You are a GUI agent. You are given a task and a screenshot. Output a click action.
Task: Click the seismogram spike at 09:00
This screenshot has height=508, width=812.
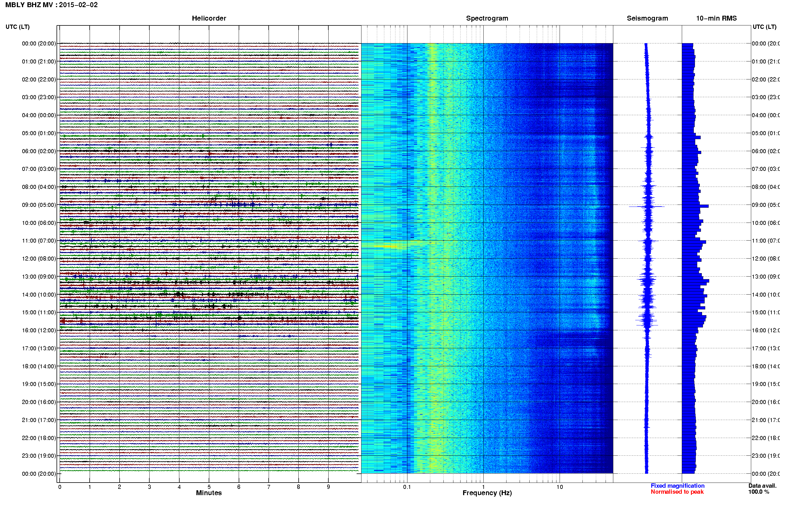coord(646,207)
